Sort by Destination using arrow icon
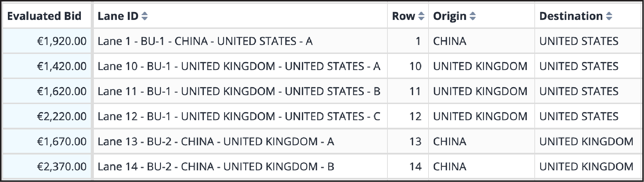The height and width of the screenshot is (182, 644). click(609, 16)
